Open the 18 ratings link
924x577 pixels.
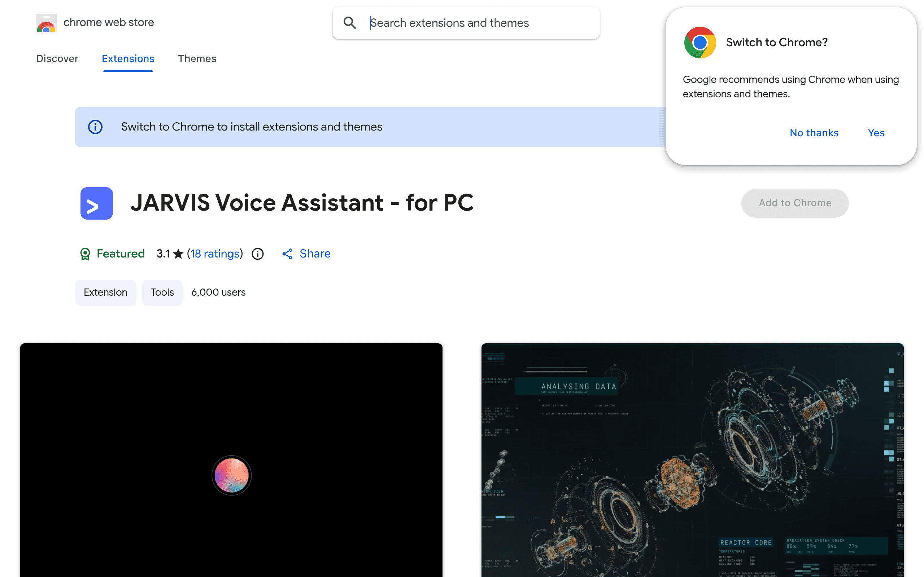215,254
